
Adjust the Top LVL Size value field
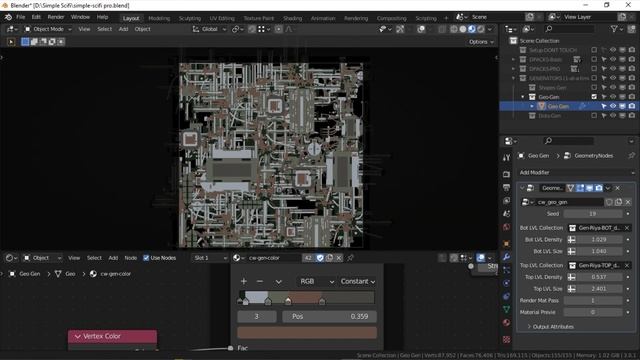click(599, 289)
